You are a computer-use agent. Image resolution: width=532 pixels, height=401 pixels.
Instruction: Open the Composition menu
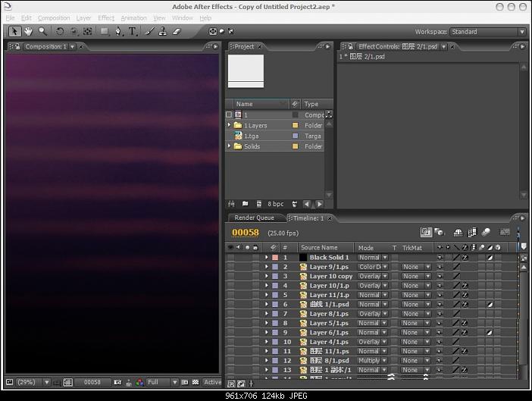(54, 18)
